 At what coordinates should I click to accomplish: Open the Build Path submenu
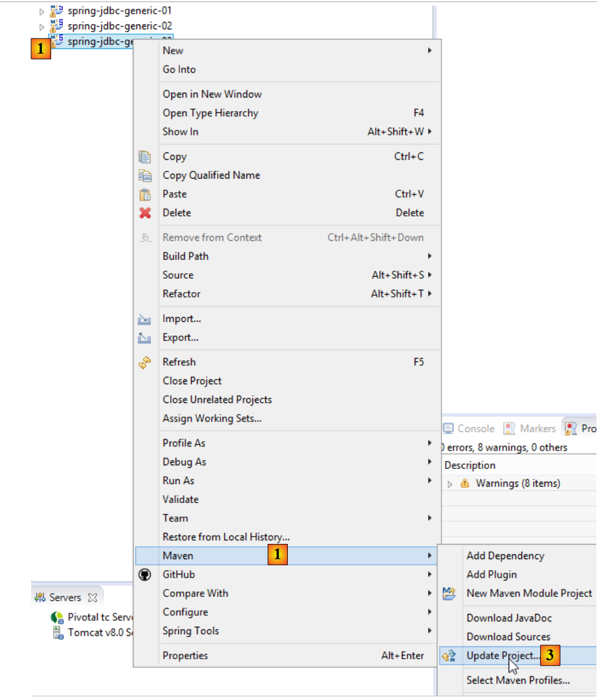click(x=185, y=256)
